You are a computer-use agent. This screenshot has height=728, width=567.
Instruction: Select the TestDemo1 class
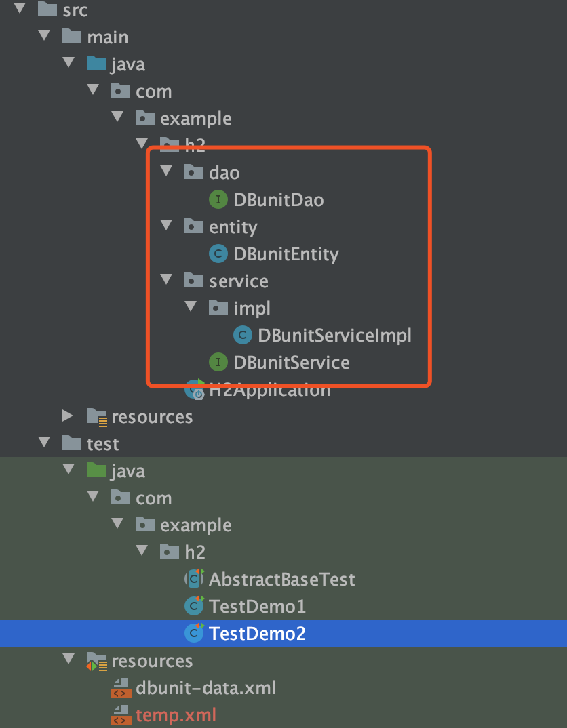pos(258,606)
